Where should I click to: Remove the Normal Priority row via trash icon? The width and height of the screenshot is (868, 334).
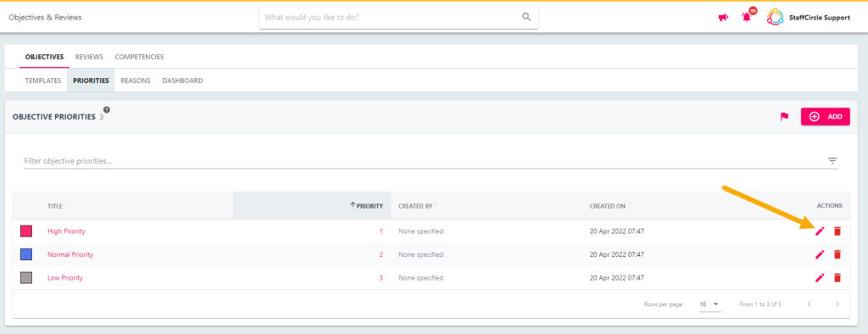point(837,254)
